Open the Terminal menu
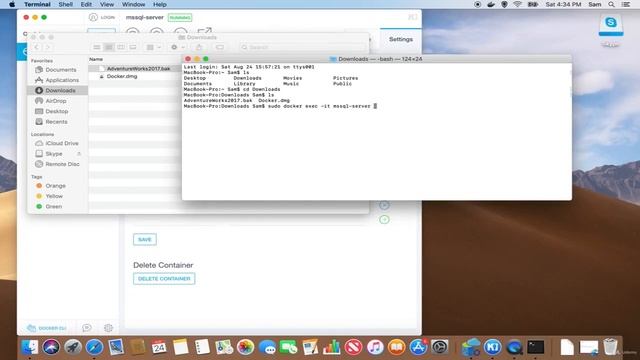The height and width of the screenshot is (360, 640). point(37,4)
